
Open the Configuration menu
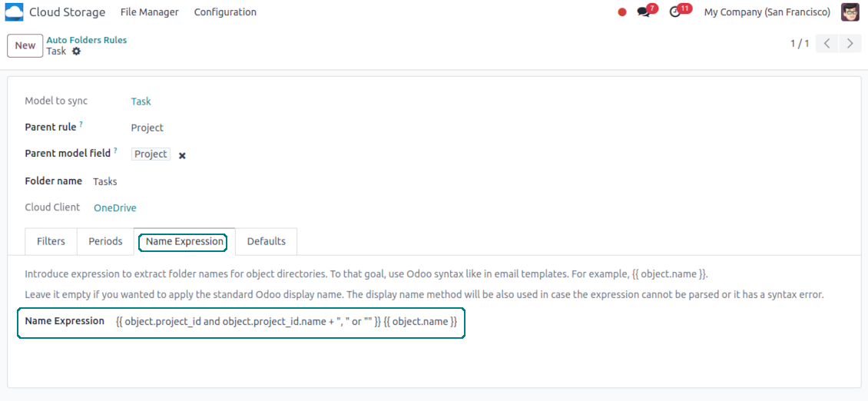[x=225, y=12]
